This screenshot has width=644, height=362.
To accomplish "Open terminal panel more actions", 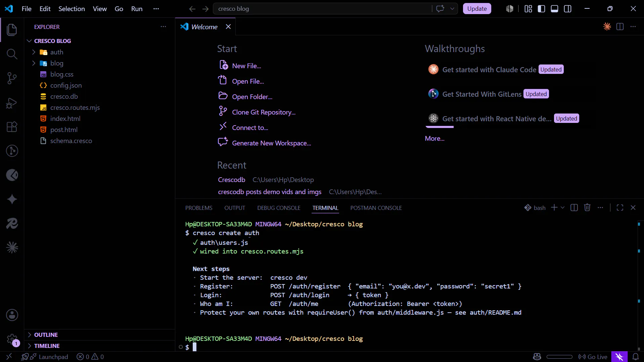I will 600,208.
